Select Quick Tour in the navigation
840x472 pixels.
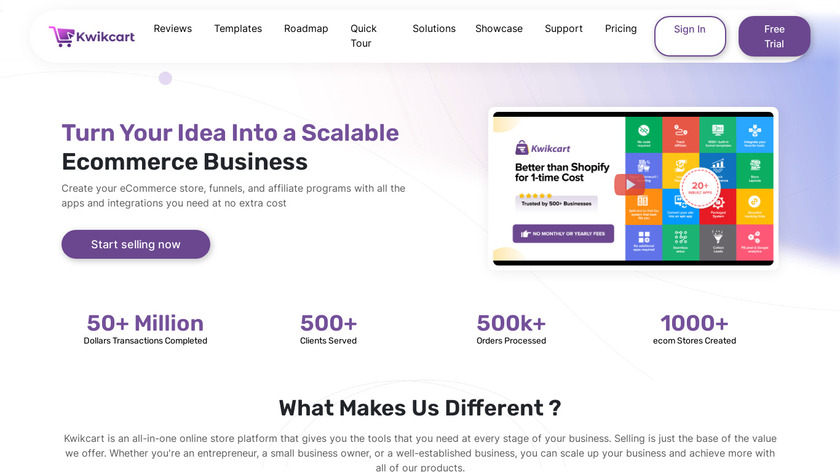click(x=364, y=36)
